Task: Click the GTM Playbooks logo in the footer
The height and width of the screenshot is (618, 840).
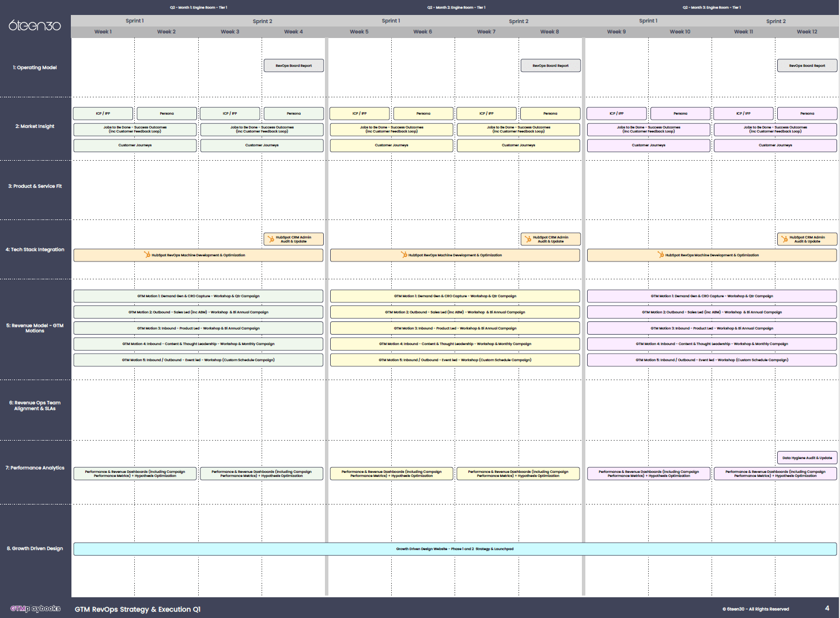Action: pos(35,608)
